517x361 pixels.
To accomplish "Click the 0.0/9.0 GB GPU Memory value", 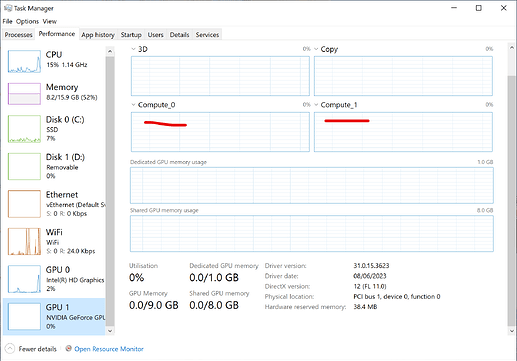I will 154,305.
